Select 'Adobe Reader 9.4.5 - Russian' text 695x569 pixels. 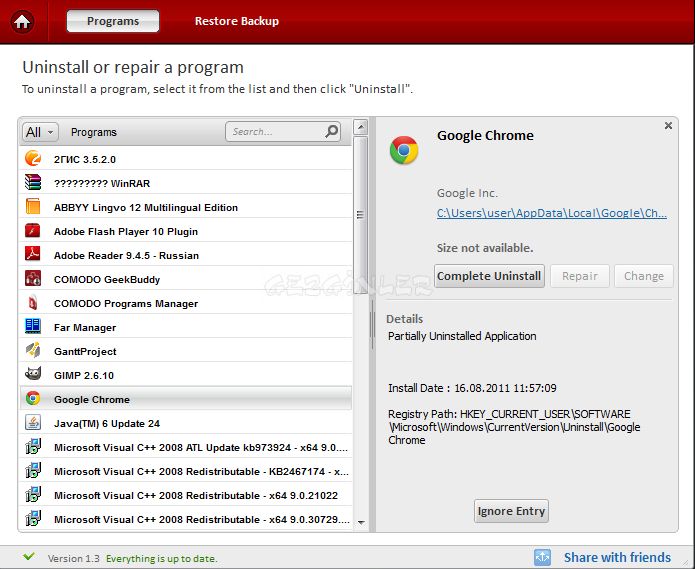pos(126,255)
